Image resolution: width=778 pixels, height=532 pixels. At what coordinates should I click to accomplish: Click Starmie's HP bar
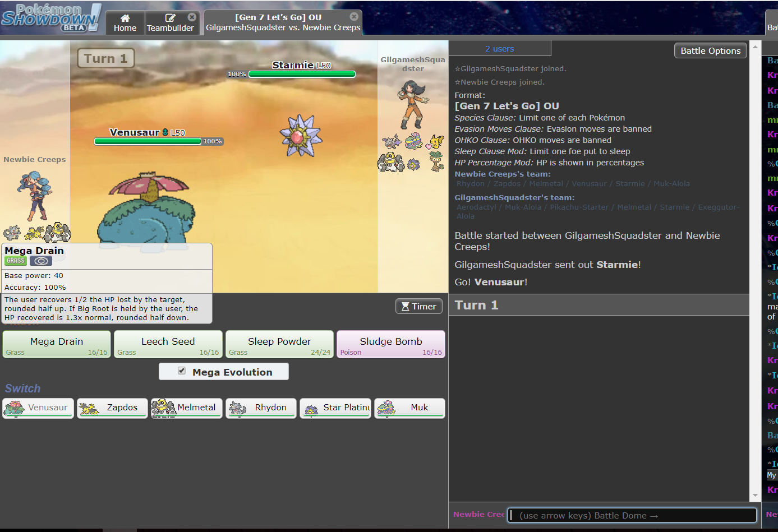(x=302, y=74)
